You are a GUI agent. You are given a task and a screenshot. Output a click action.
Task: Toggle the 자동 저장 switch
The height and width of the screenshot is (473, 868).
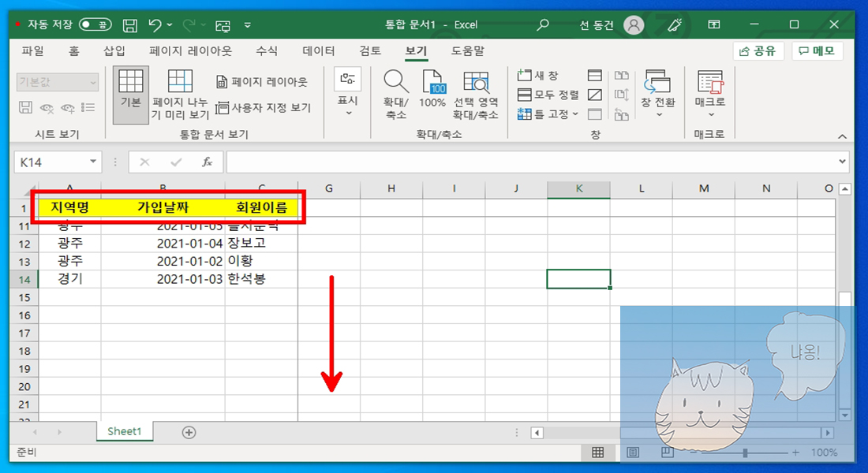tap(95, 25)
